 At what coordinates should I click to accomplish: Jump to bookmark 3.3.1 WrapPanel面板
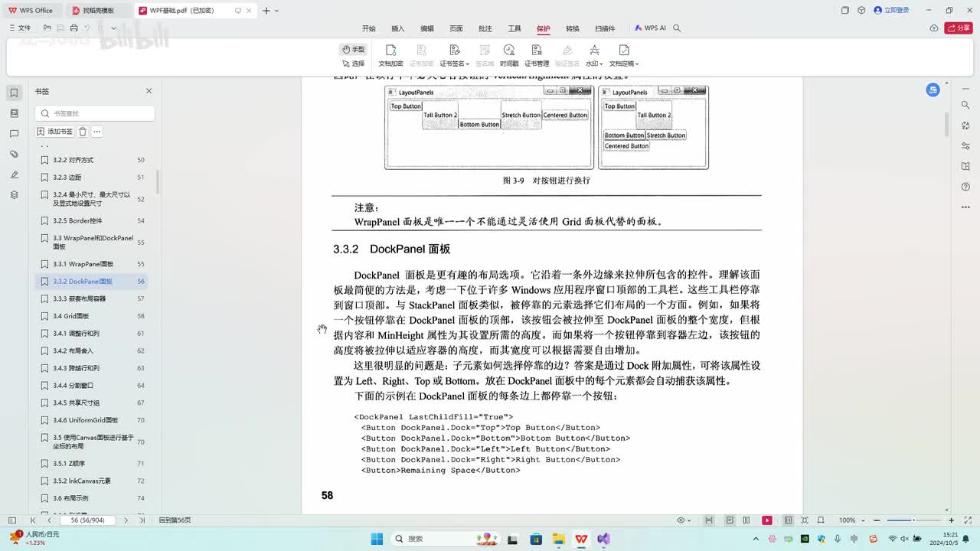[92, 264]
